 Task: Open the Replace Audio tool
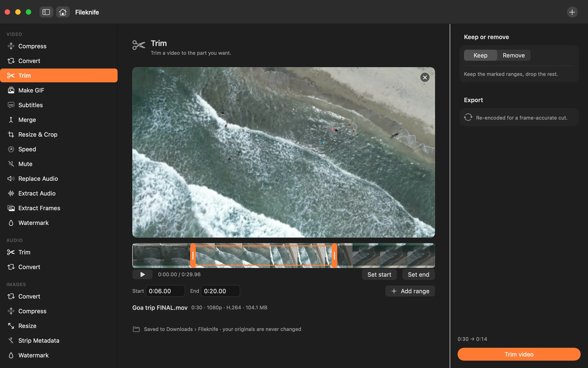[x=59, y=179]
